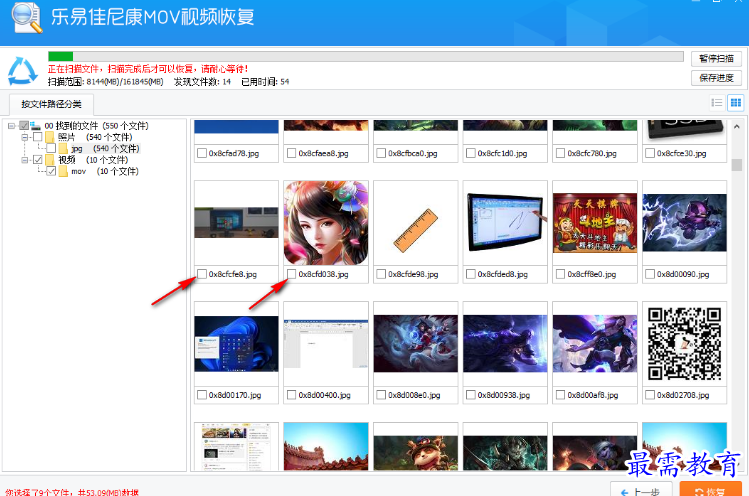The width and height of the screenshot is (749, 496).
Task: Click 保存进度 button
Action: coord(716,78)
